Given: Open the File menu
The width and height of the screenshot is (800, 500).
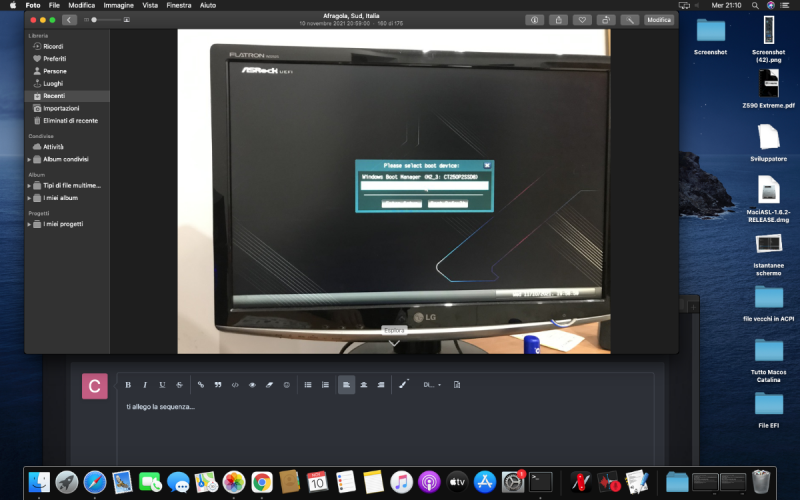Looking at the screenshot, I should click(54, 5).
